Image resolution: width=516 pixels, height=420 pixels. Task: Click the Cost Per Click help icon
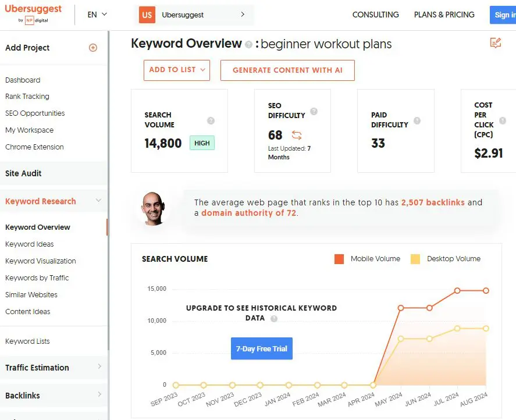click(503, 120)
